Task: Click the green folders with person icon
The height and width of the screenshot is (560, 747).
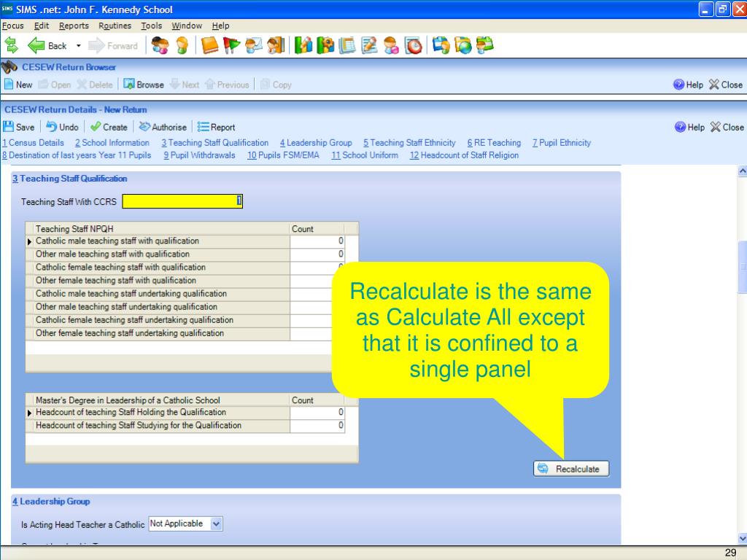Action: point(485,46)
